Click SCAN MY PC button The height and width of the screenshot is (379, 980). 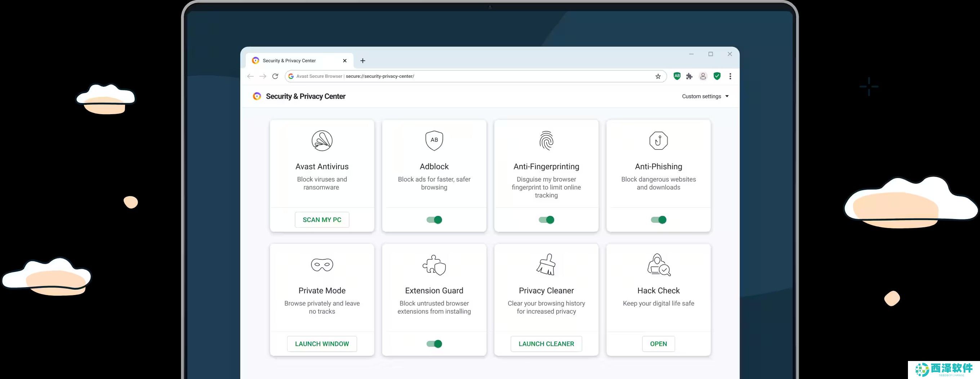[x=322, y=220]
